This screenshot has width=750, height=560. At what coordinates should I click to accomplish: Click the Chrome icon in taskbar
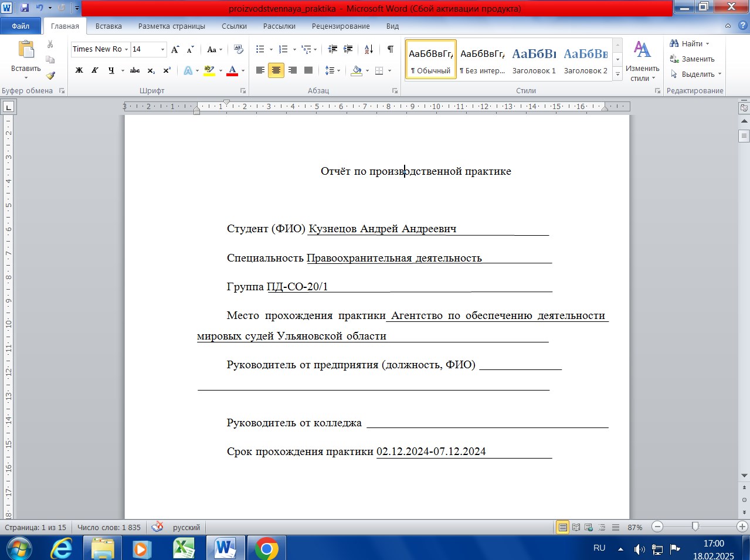266,549
